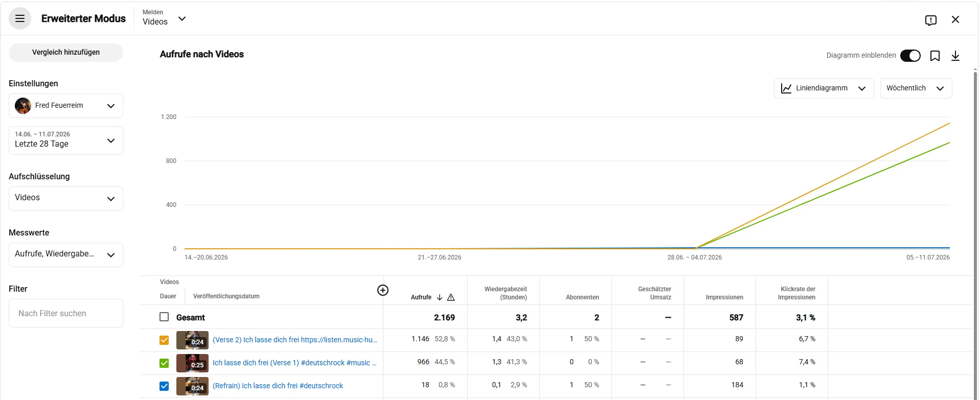
Task: Click the Veröffentlichungsdatum column header
Action: tap(226, 296)
